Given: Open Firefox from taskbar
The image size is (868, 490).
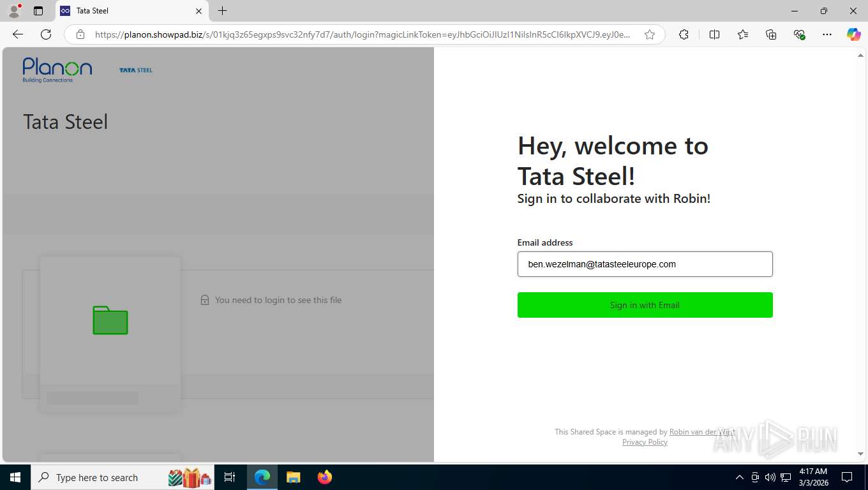Looking at the screenshot, I should point(325,477).
